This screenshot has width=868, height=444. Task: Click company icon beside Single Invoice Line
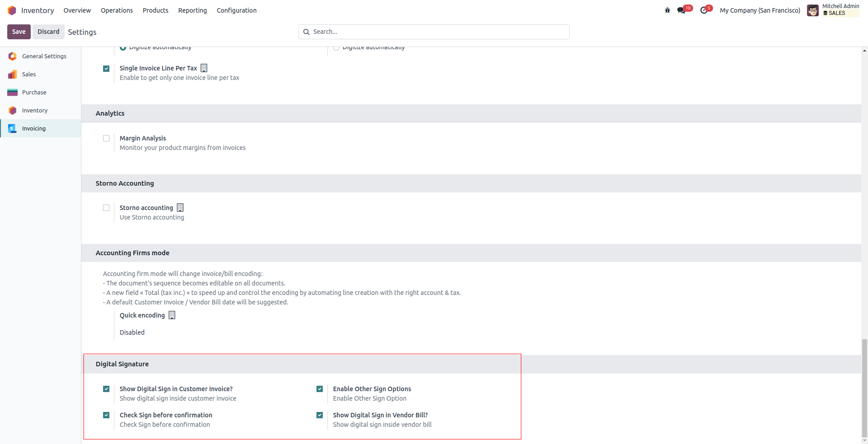[x=204, y=68]
